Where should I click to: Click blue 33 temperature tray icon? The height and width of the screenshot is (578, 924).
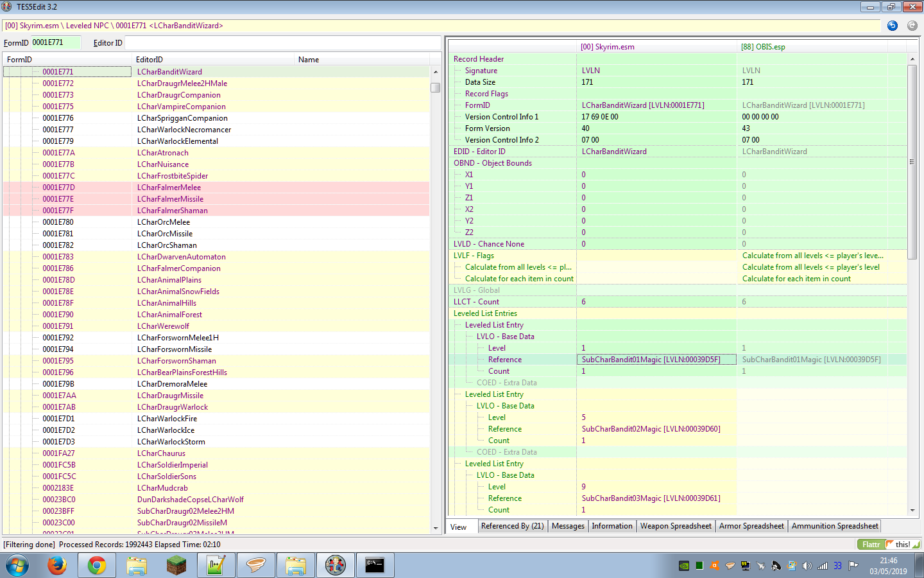click(x=838, y=566)
